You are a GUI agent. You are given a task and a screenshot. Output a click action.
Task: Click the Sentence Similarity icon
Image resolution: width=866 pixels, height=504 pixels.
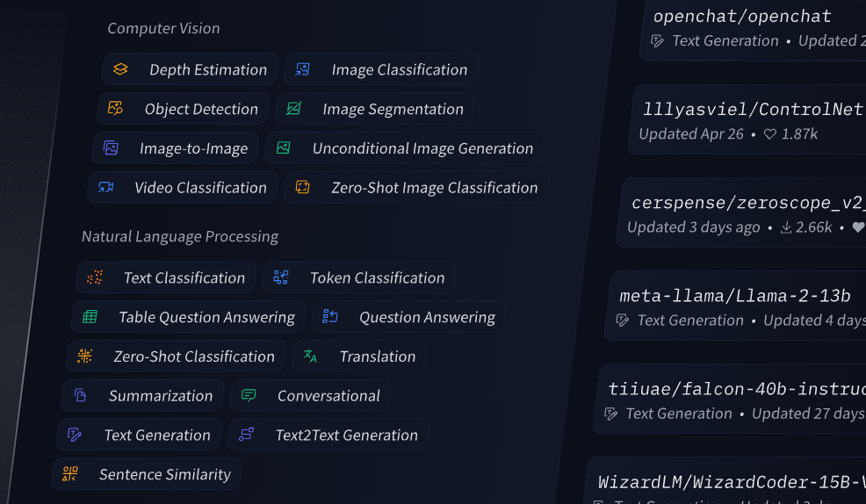69,473
